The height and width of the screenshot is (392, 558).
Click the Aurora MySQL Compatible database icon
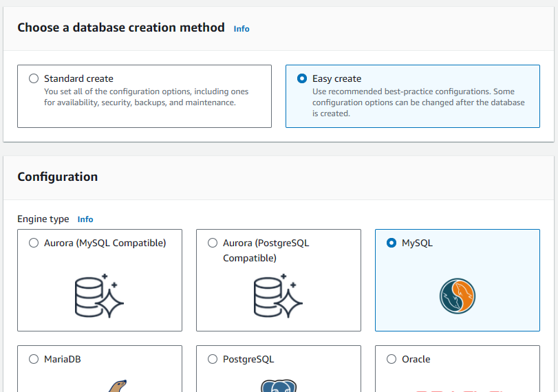coord(99,296)
